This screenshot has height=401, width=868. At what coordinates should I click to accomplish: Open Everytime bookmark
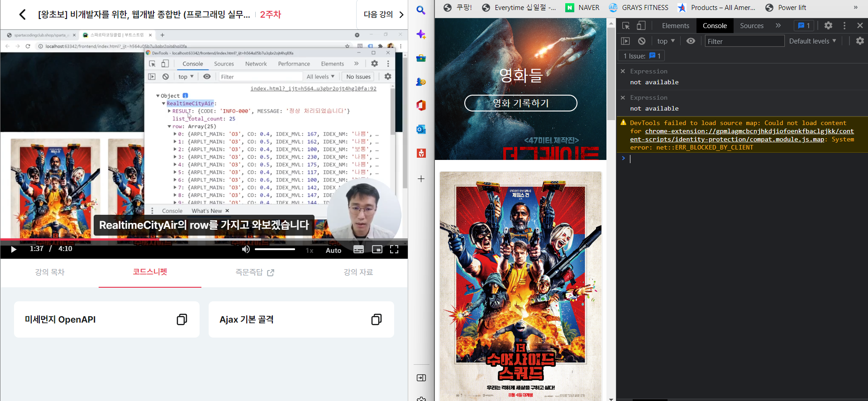[519, 8]
